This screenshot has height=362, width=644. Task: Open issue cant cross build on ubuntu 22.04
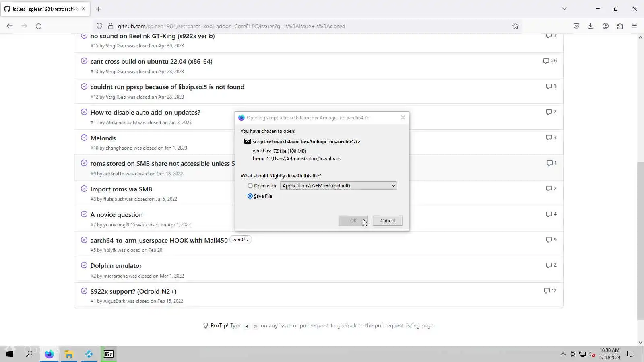click(x=151, y=62)
